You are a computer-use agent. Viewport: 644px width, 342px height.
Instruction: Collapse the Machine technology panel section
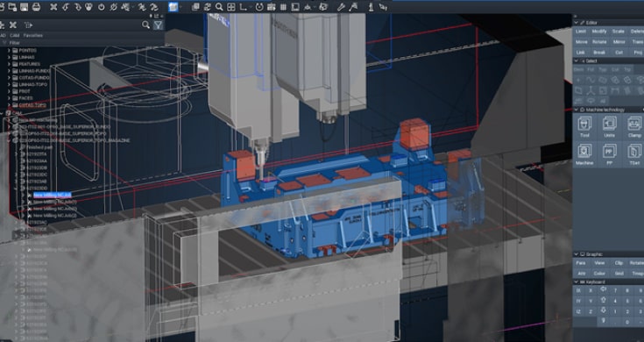click(x=576, y=110)
